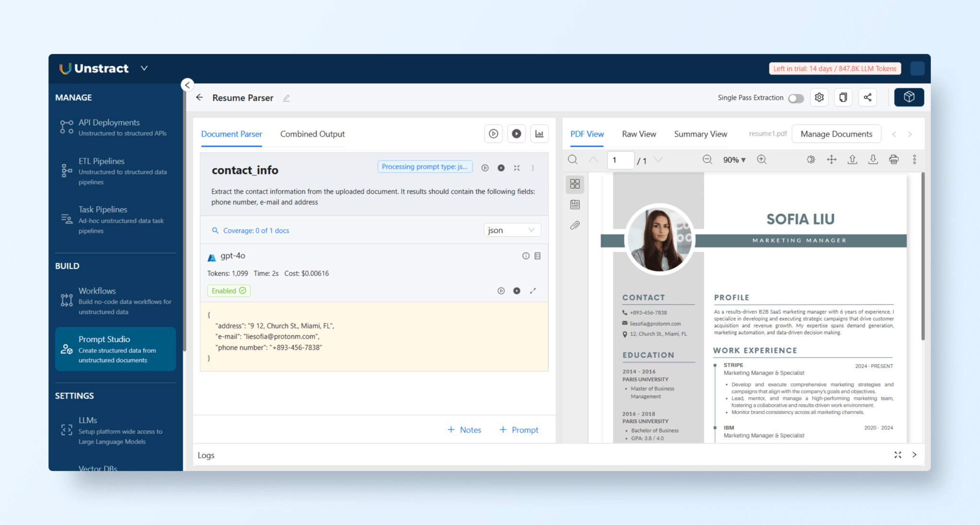Click the page number input field
Screen dimensions: 980x525
[x=621, y=159]
